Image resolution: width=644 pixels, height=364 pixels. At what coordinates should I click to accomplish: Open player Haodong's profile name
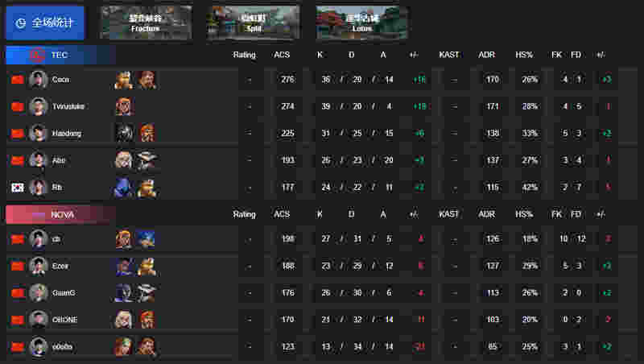pyautogui.click(x=67, y=134)
